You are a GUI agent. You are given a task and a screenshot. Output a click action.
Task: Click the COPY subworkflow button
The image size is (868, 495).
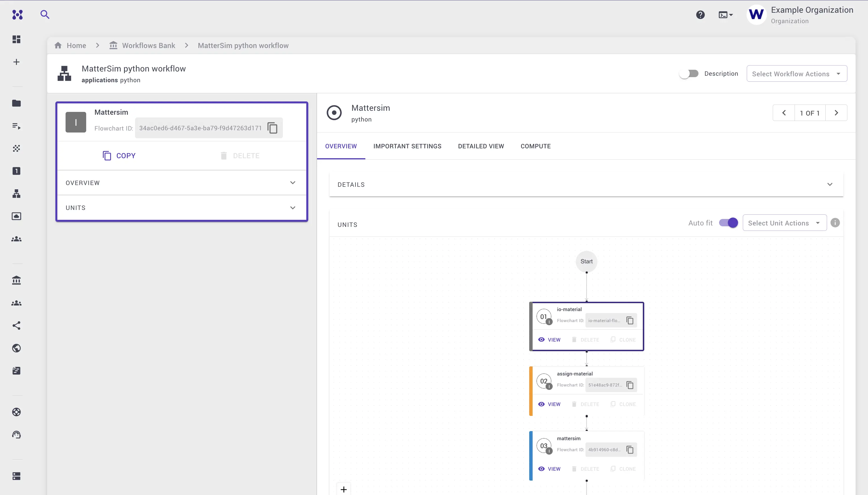tap(119, 156)
